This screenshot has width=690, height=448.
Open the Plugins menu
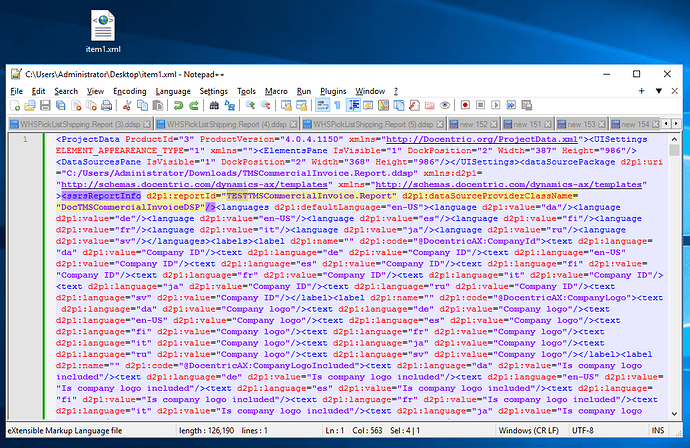click(335, 91)
